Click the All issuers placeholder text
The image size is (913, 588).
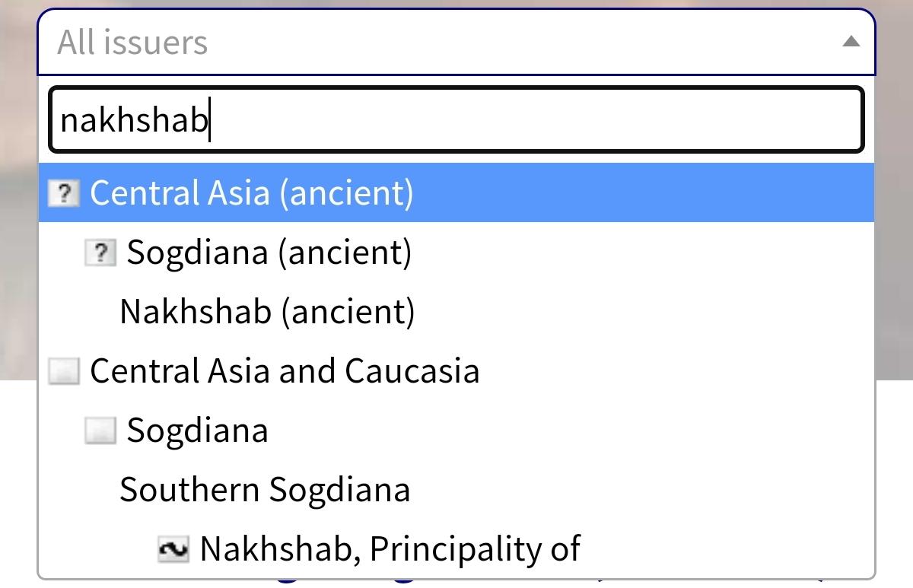click(132, 43)
